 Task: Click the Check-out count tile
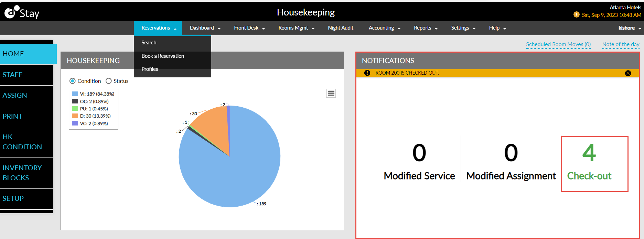(594, 164)
